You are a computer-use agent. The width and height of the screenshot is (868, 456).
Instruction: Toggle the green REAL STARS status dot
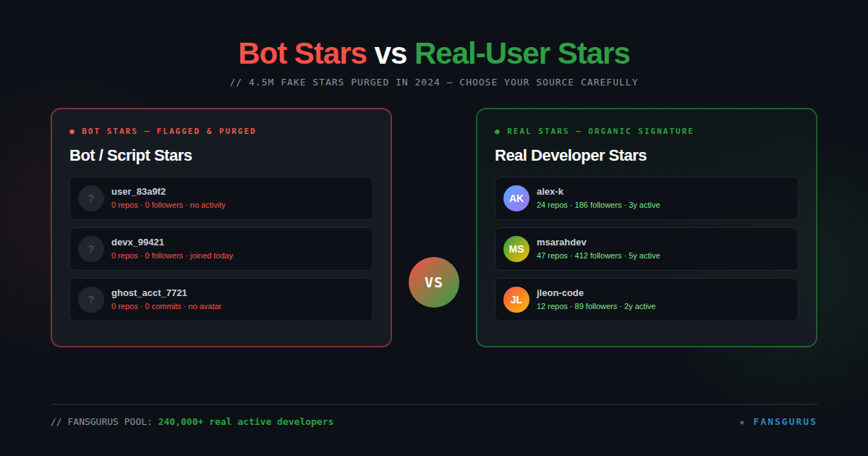[x=495, y=131]
